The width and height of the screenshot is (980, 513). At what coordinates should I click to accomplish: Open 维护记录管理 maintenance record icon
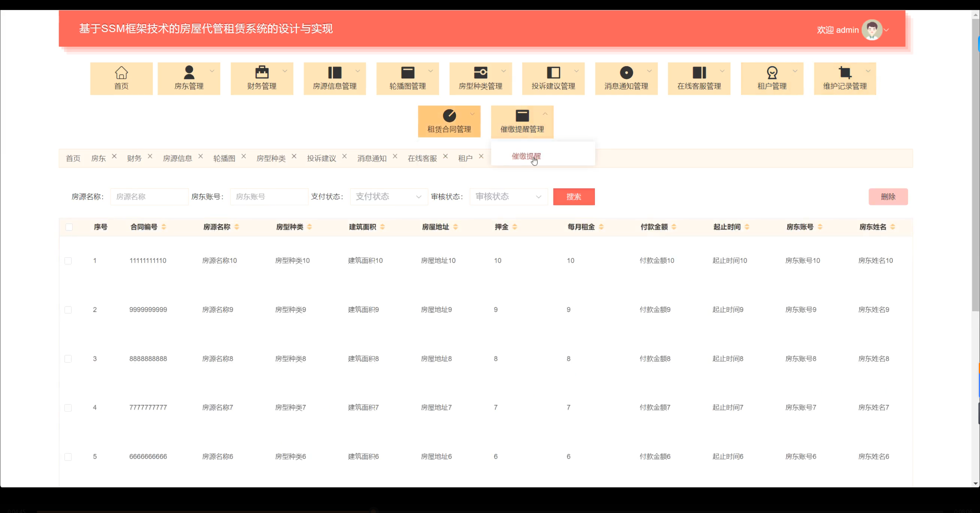tap(845, 73)
